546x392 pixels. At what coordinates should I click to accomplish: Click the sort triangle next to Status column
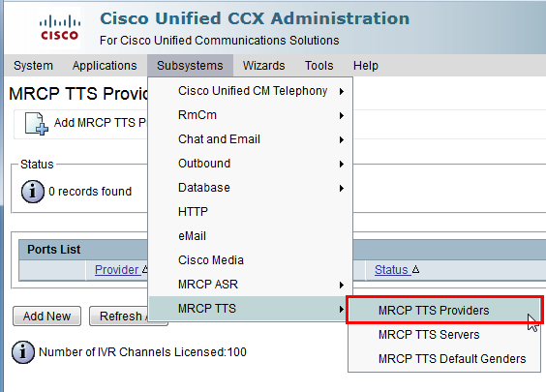[x=415, y=269]
